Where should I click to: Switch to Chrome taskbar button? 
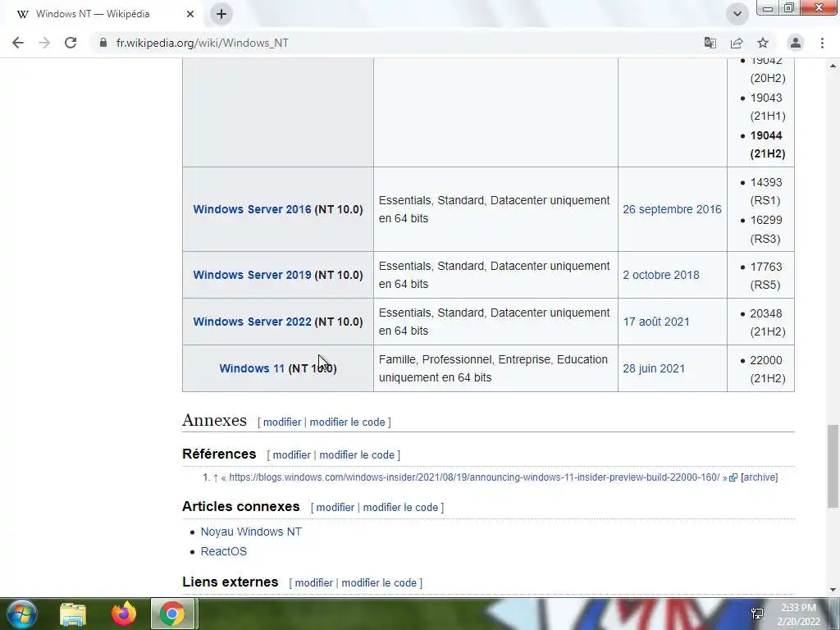(x=172, y=614)
